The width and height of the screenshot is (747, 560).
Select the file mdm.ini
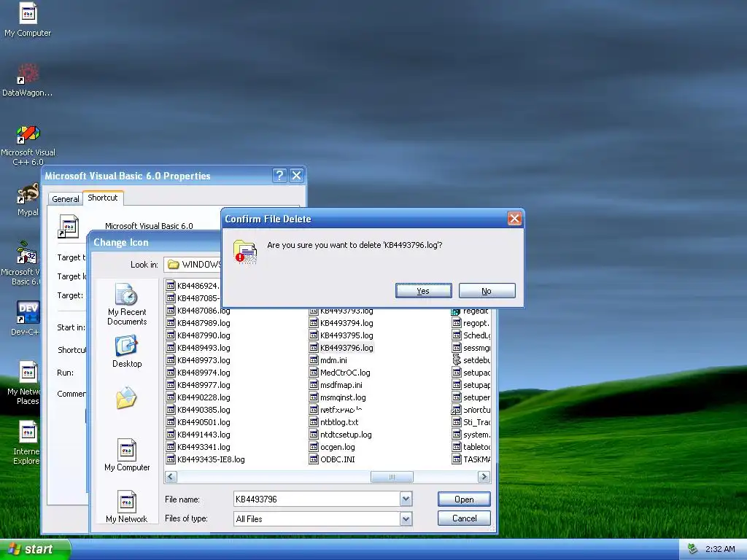328,360
